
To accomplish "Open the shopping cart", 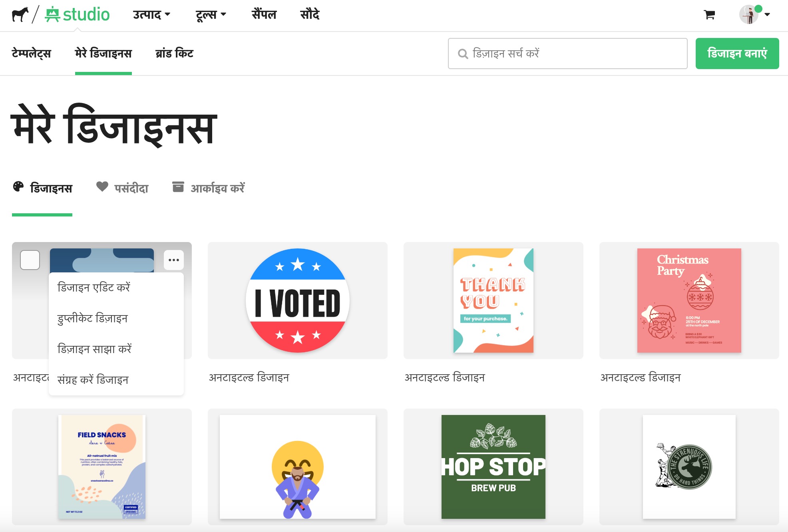I will (x=709, y=15).
